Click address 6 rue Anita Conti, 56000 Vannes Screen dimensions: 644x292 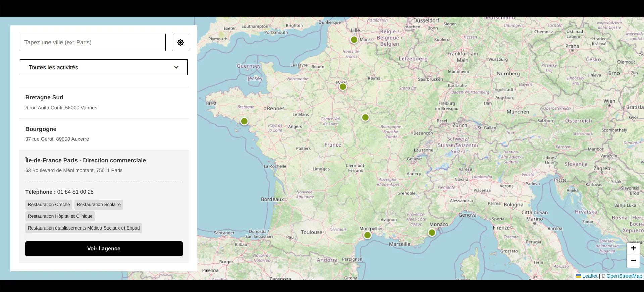point(61,108)
